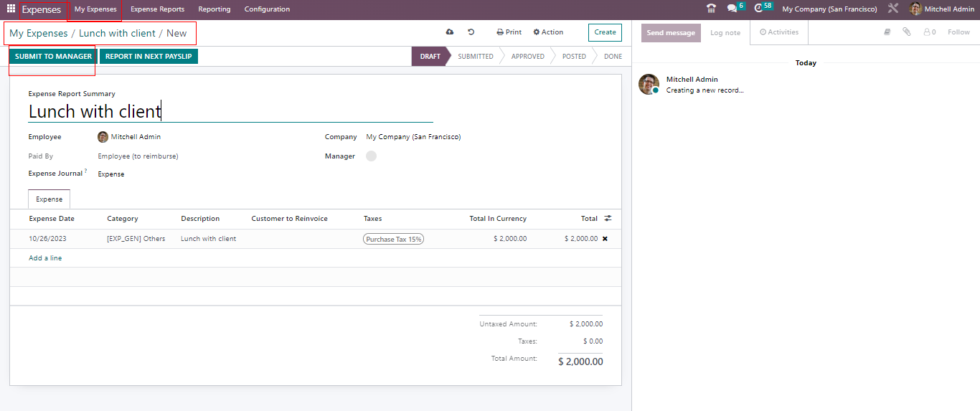Open the Expense Reports menu
Screen dimensions: 980x411
[x=157, y=9]
